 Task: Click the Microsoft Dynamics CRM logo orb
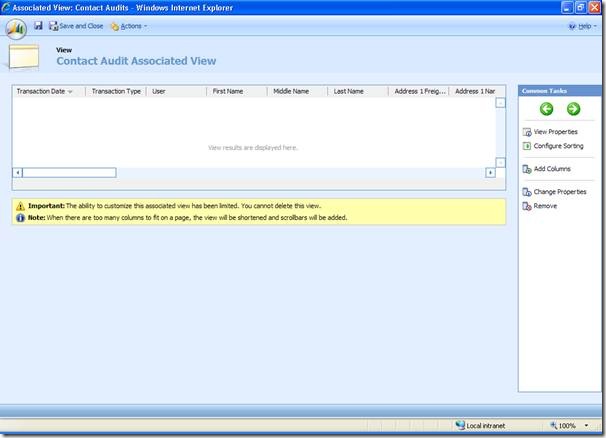tap(16, 26)
